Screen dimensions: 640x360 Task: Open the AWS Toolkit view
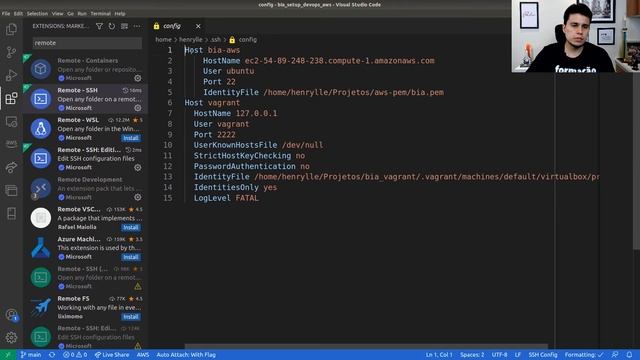pyautogui.click(x=11, y=144)
